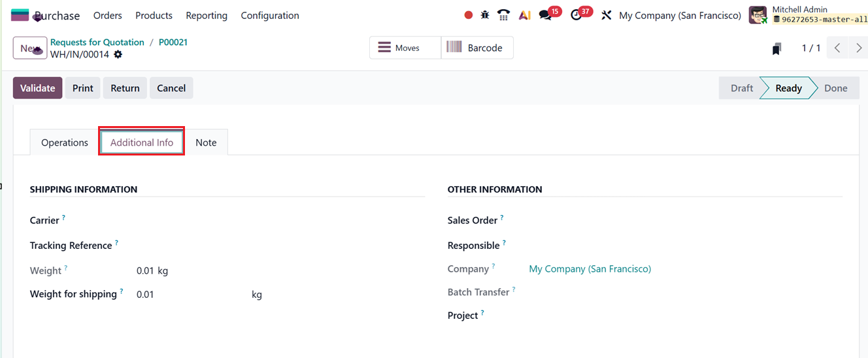The image size is (868, 358).
Task: Open the activities clock icon with 37 badge
Action: tap(576, 15)
